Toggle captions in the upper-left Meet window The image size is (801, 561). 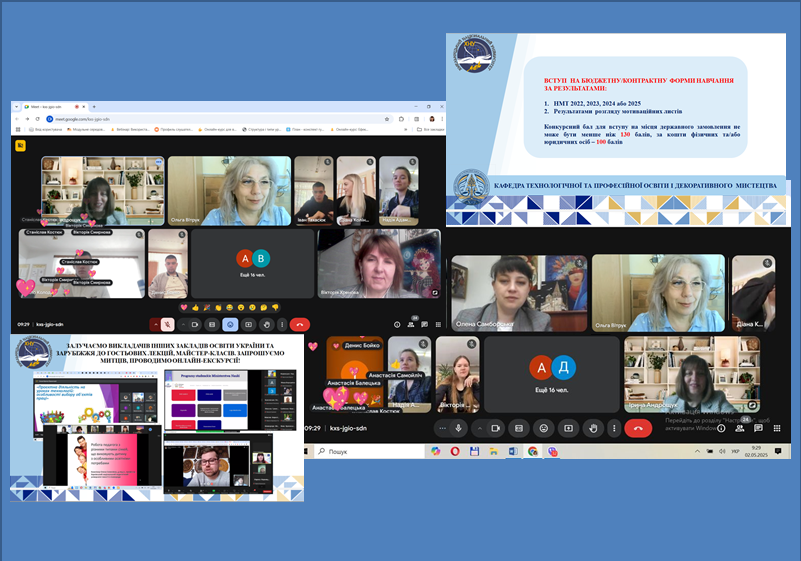tap(212, 324)
